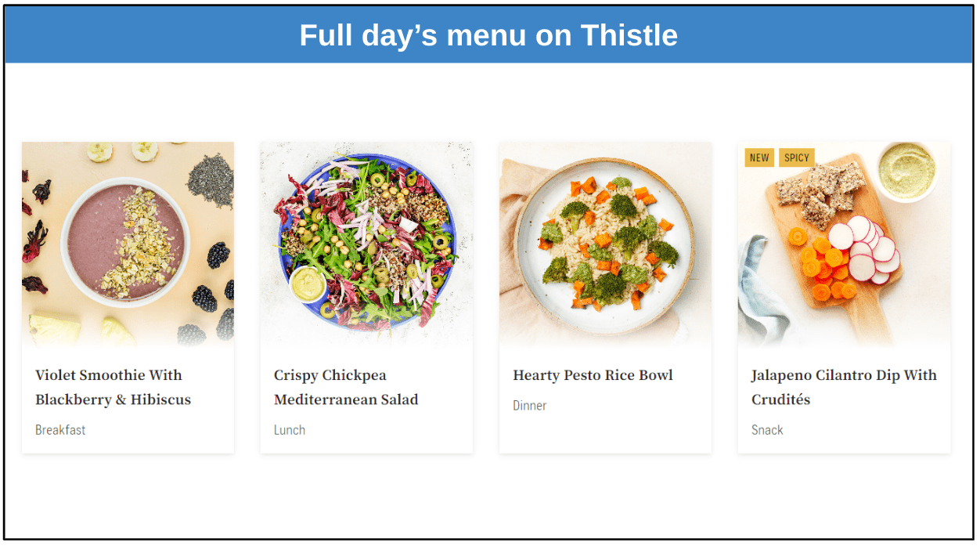Select the Snack meal label
This screenshot has height=546, width=980.
coord(767,430)
